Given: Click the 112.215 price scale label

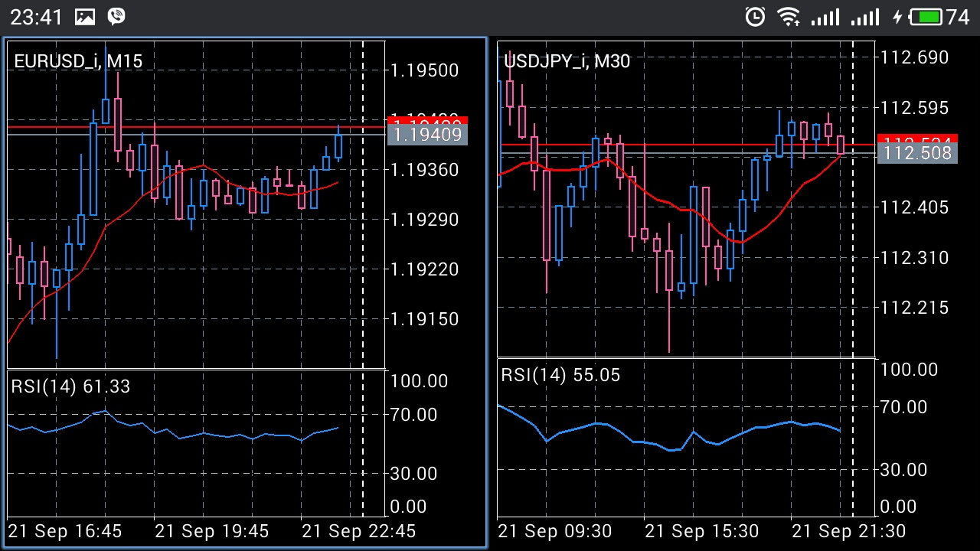Looking at the screenshot, I should (x=915, y=308).
